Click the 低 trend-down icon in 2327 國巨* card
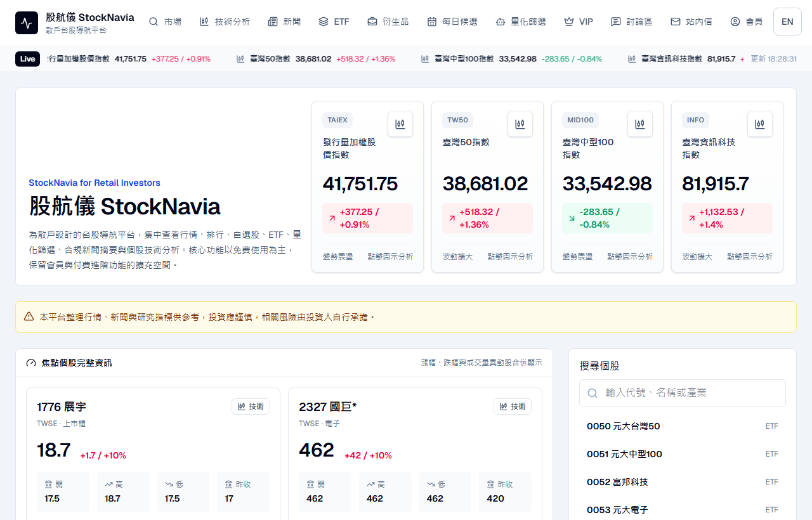 pos(431,484)
